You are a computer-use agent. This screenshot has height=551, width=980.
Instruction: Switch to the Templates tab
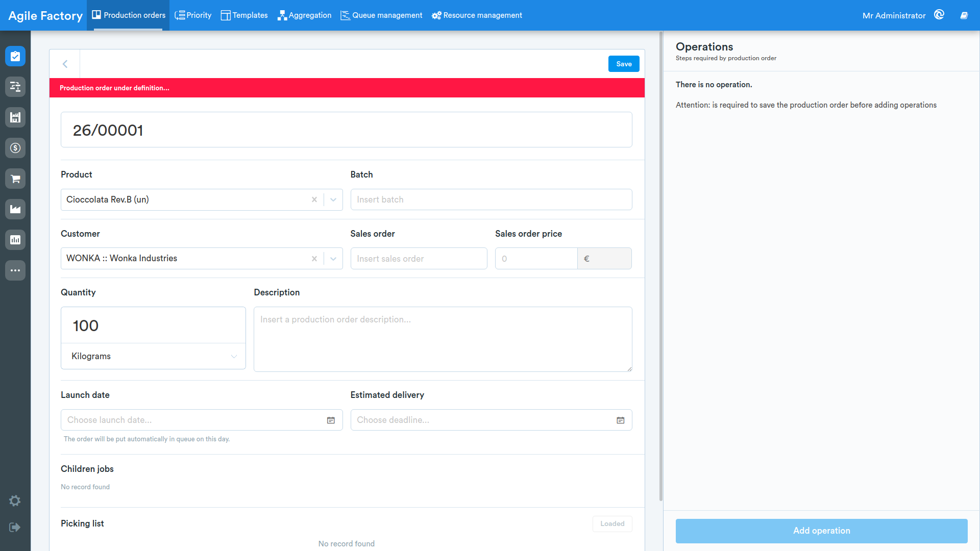coord(244,15)
